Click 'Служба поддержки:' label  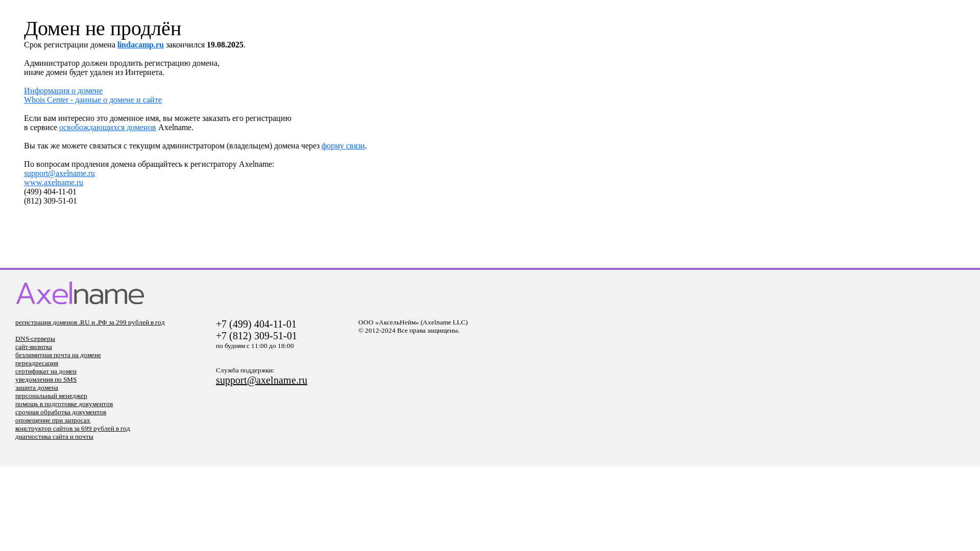pos(245,370)
